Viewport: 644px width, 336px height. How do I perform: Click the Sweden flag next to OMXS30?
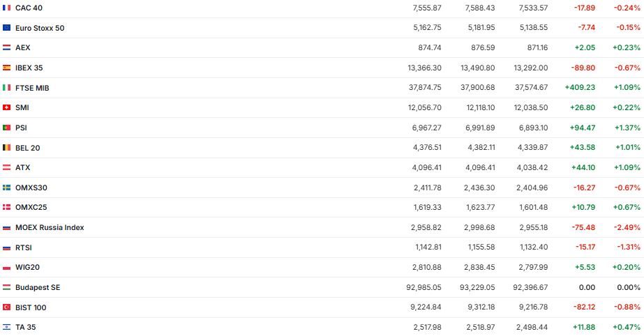tap(6, 188)
